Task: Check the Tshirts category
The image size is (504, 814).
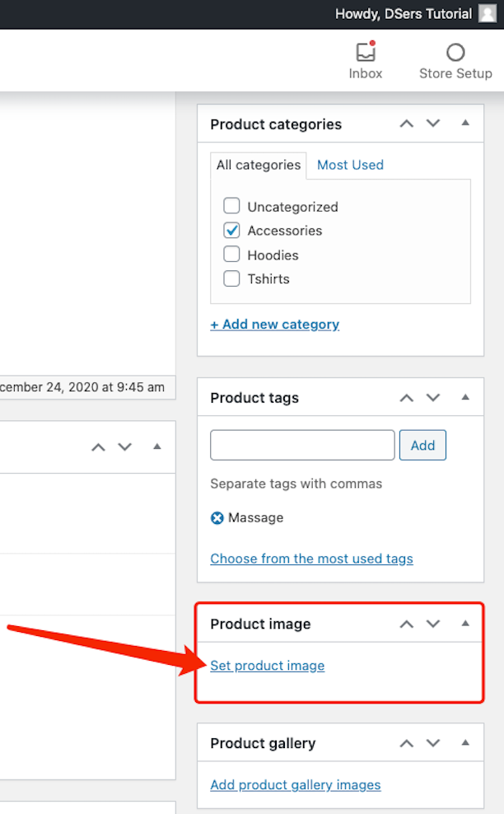Action: 231,278
